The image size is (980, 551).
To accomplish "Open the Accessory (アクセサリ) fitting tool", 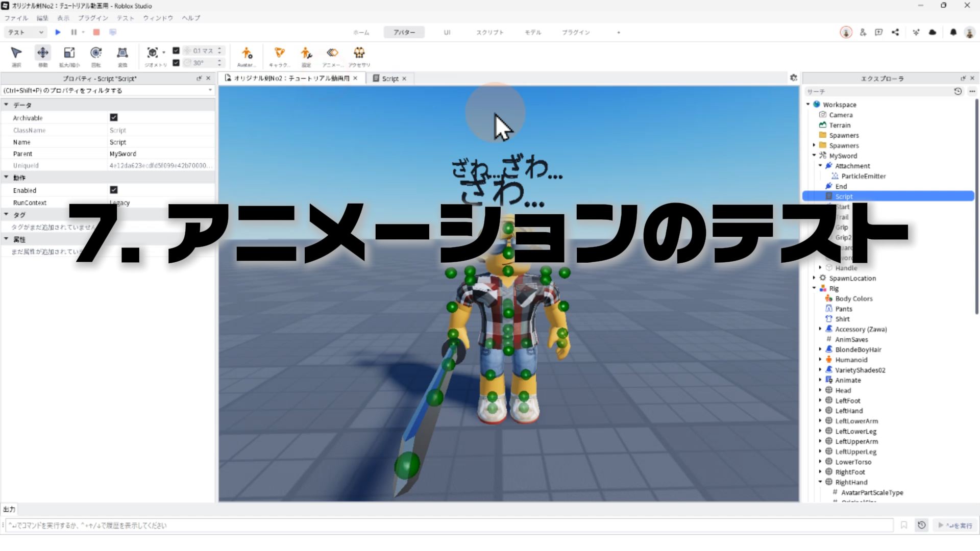I will pyautogui.click(x=359, y=53).
